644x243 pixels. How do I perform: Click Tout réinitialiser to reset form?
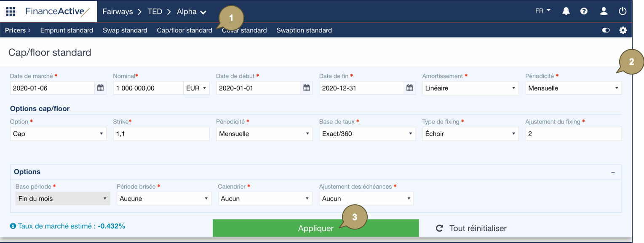click(x=471, y=228)
